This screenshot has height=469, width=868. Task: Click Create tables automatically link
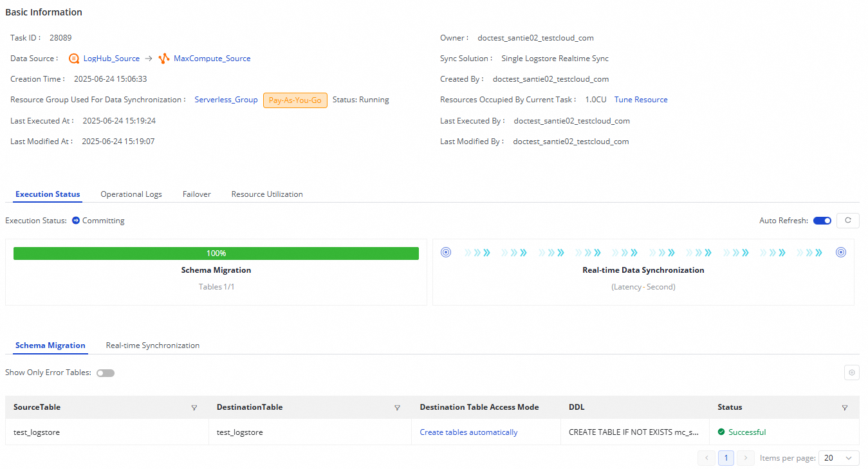click(x=468, y=432)
